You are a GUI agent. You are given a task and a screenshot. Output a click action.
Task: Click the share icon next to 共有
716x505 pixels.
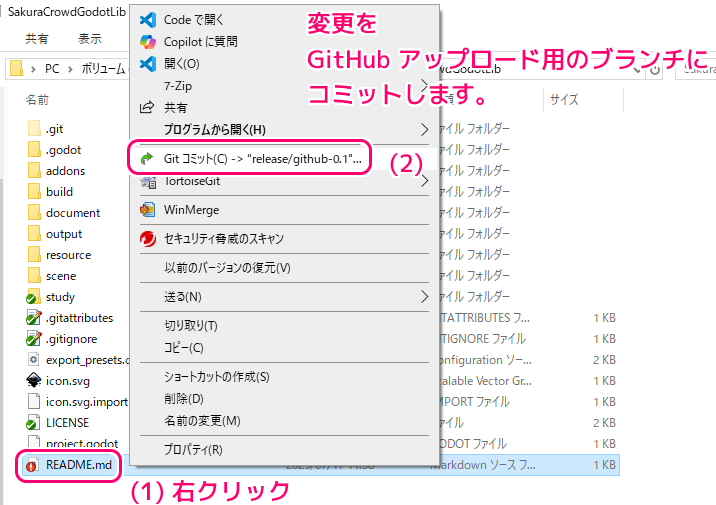pos(149,107)
